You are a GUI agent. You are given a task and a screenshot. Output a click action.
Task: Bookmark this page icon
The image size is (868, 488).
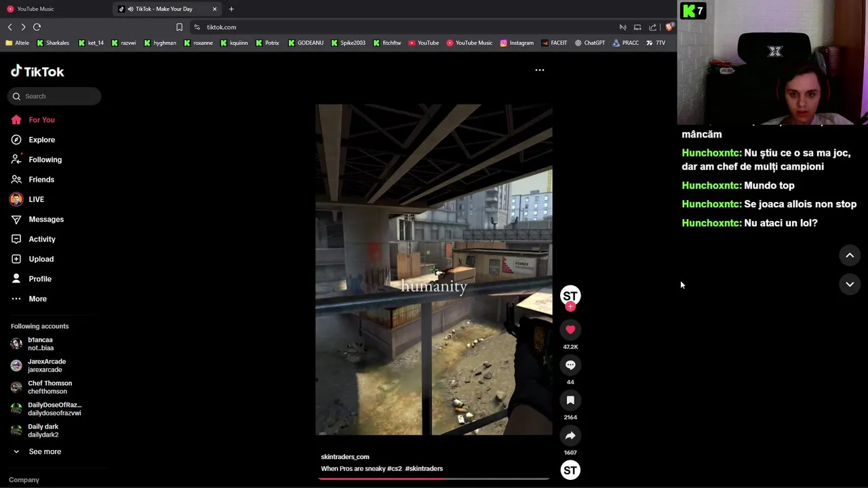(179, 27)
